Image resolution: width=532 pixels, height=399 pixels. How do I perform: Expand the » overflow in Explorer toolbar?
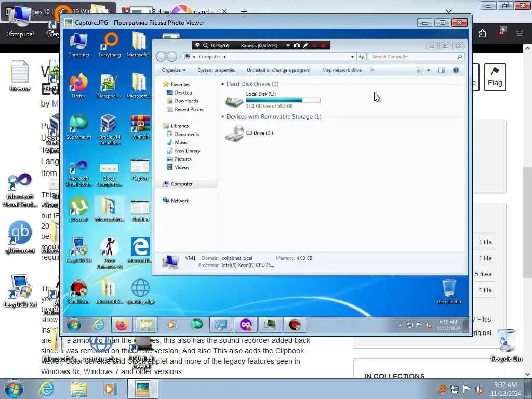(372, 70)
